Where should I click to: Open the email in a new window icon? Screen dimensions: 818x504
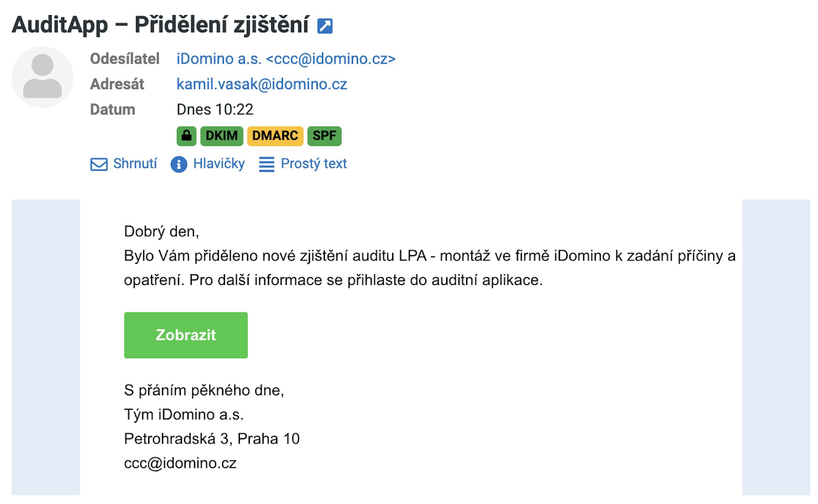click(x=325, y=26)
